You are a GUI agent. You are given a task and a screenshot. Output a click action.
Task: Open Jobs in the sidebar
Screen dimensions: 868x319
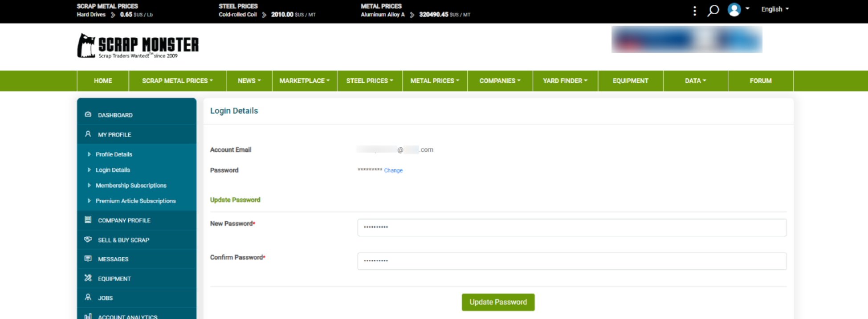coord(105,298)
